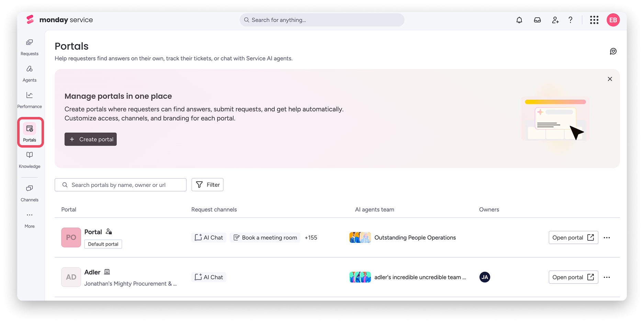Screen dimensions: 644x323
Task: Click the Jonathan's Mighty Procurement subtitle
Action: point(131,284)
